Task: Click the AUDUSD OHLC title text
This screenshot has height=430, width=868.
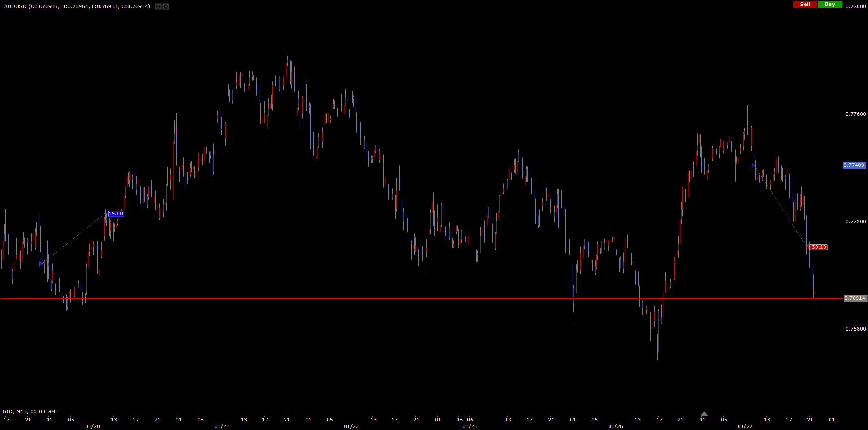Action: coord(77,6)
